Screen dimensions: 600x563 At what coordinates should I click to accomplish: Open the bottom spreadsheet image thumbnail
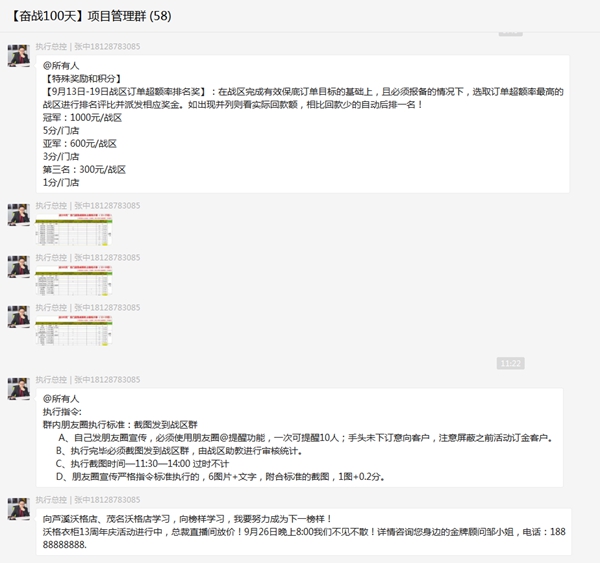coord(74,330)
